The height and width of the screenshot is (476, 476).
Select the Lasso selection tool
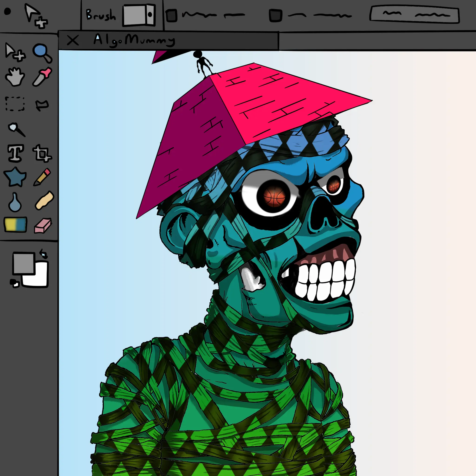tap(42, 105)
